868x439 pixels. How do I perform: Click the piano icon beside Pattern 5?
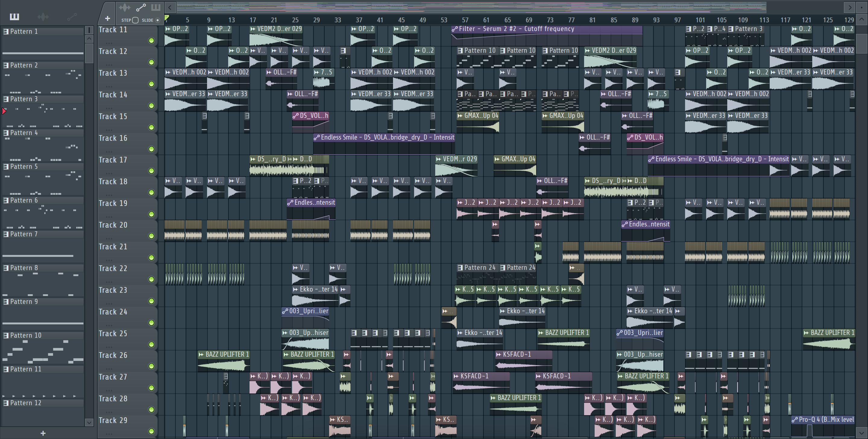[6, 166]
